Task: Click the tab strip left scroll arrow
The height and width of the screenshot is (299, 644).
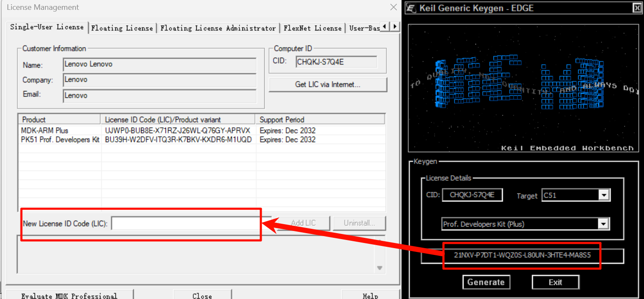Action: pos(385,27)
